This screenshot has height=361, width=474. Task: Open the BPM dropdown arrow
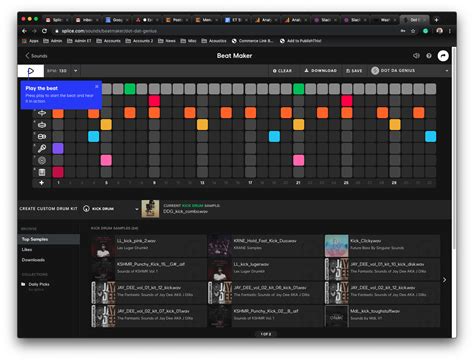pyautogui.click(x=76, y=71)
